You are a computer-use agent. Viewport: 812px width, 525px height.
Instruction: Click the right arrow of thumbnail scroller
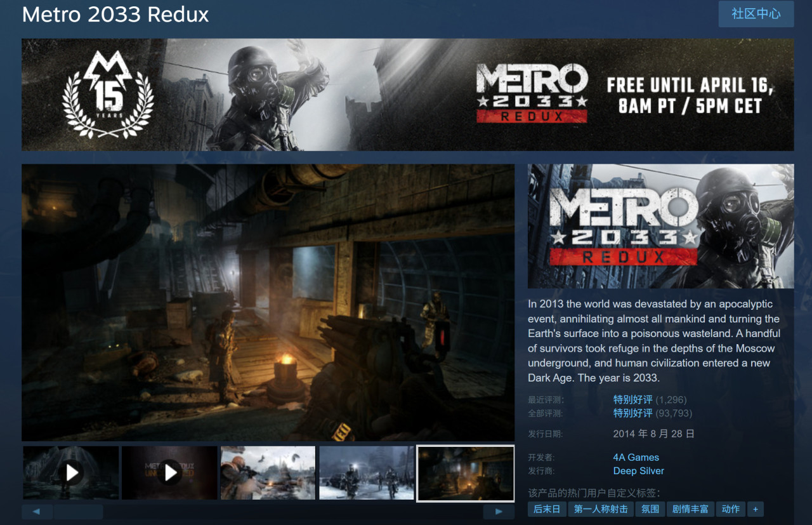click(499, 512)
